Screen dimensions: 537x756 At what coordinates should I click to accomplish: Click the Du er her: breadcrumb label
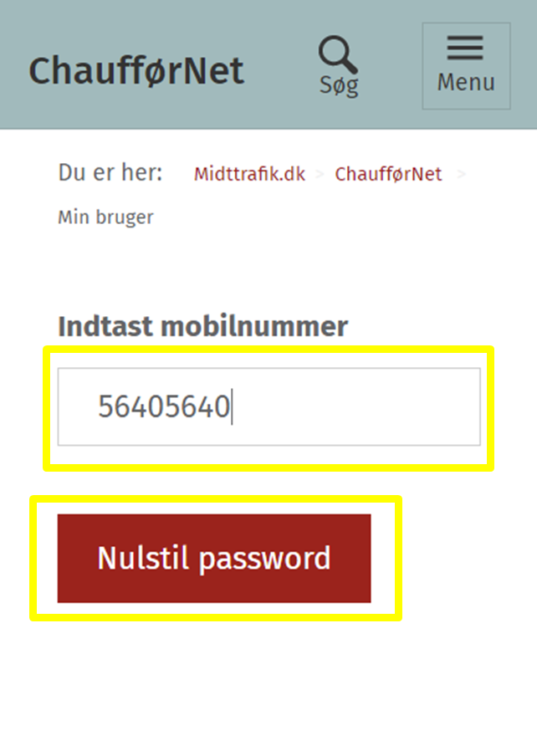point(110,172)
